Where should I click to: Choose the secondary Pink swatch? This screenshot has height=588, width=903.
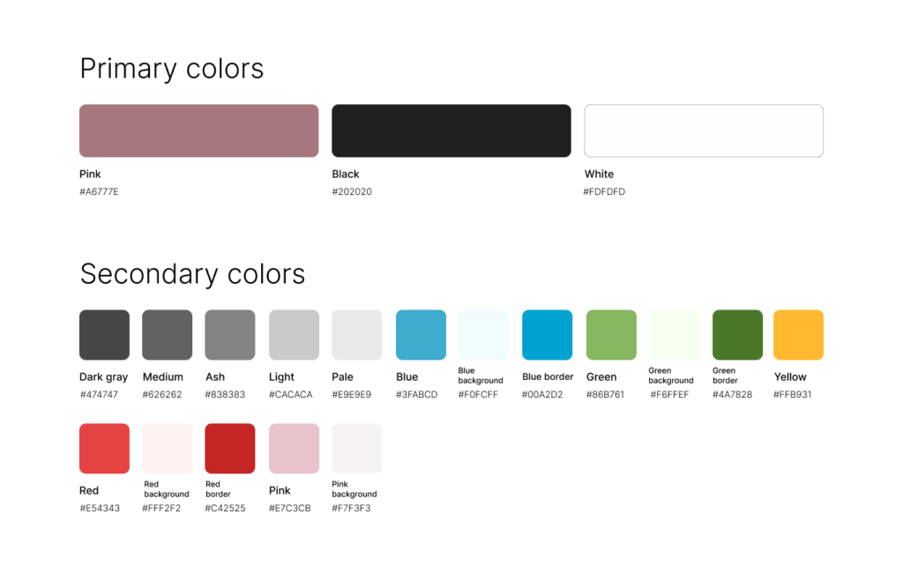point(294,449)
